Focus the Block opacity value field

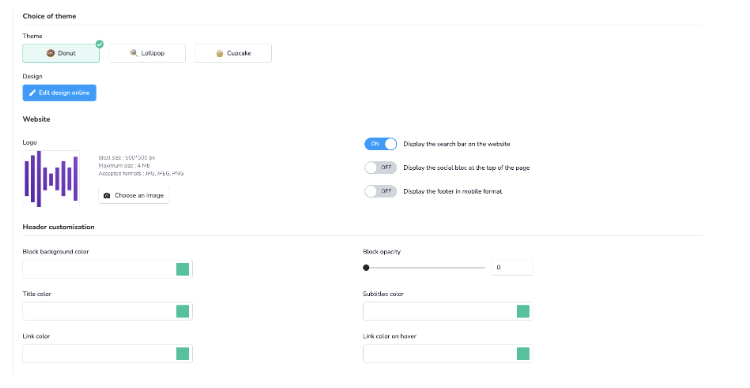pyautogui.click(x=512, y=268)
